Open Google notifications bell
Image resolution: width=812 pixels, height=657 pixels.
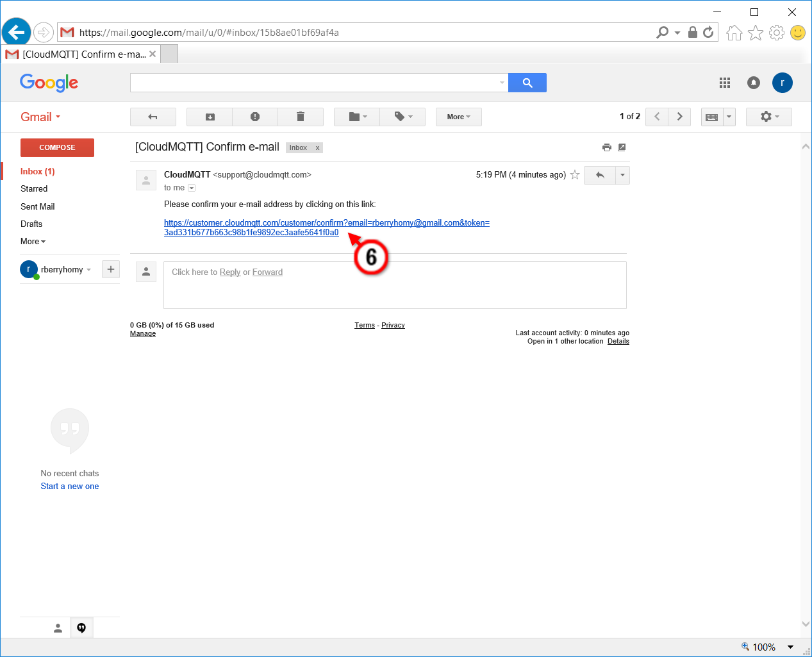tap(754, 83)
